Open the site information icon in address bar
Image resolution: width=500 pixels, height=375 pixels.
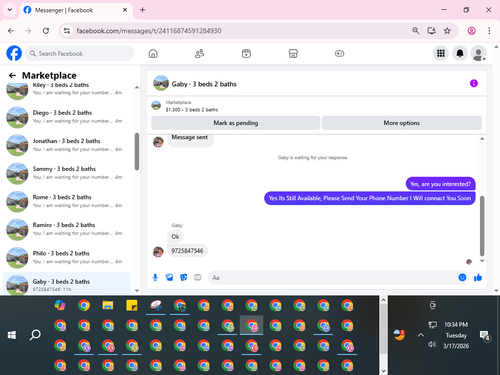click(x=67, y=31)
